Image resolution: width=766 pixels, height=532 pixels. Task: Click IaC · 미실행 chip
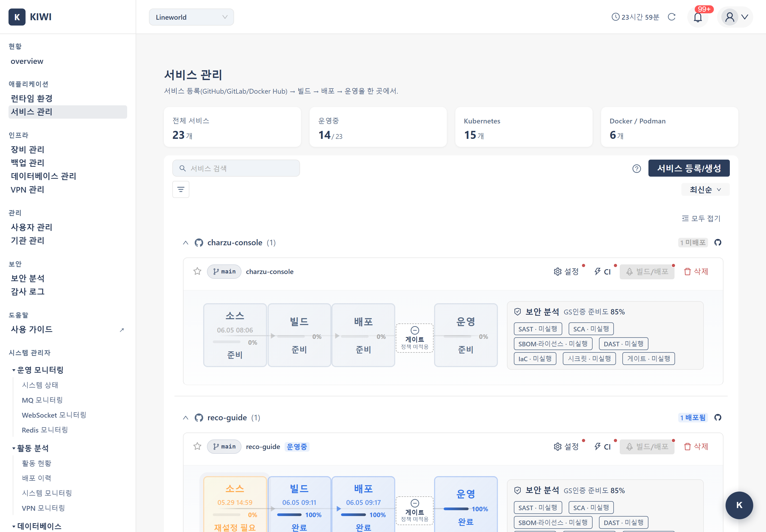click(x=535, y=358)
